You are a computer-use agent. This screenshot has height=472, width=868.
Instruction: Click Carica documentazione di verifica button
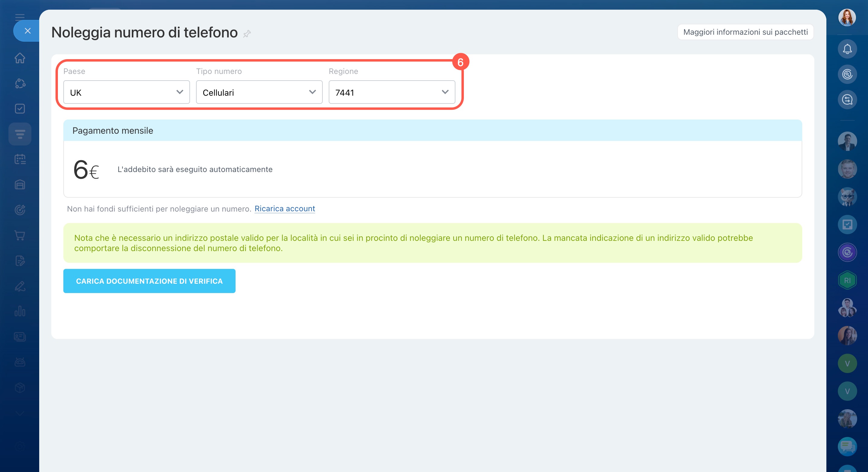pos(149,281)
